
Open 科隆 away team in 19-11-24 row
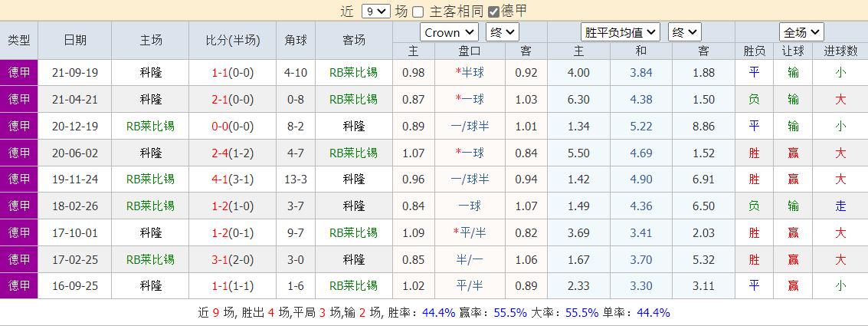coord(353,179)
